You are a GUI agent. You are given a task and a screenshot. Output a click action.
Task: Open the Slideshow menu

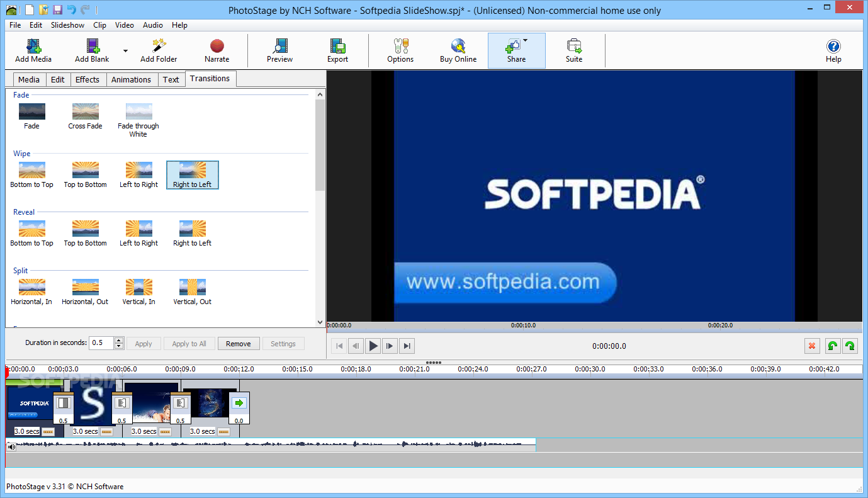click(67, 25)
